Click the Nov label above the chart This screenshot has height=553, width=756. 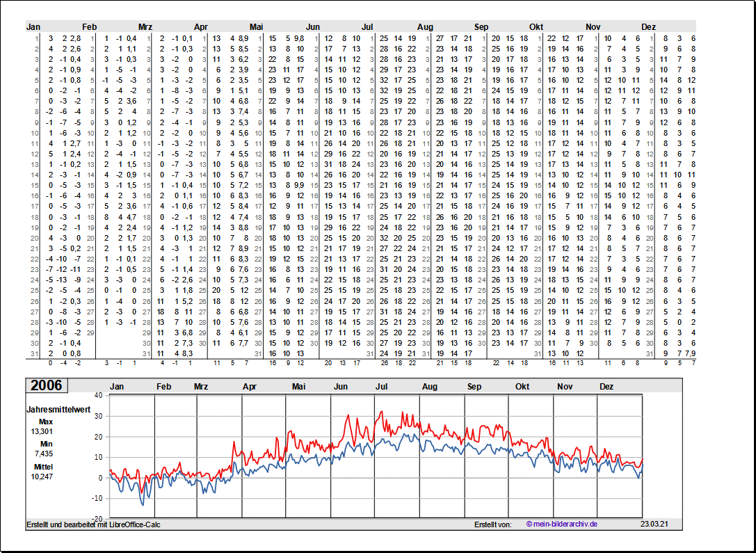click(565, 387)
